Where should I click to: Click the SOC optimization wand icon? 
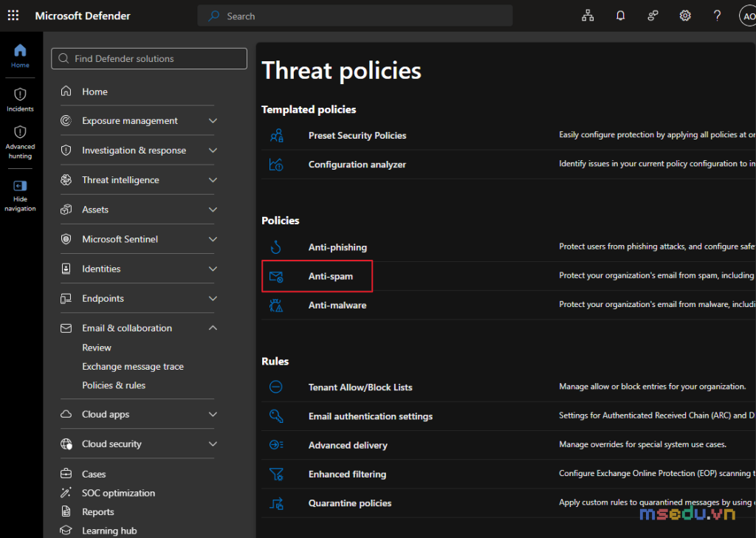tap(66, 492)
